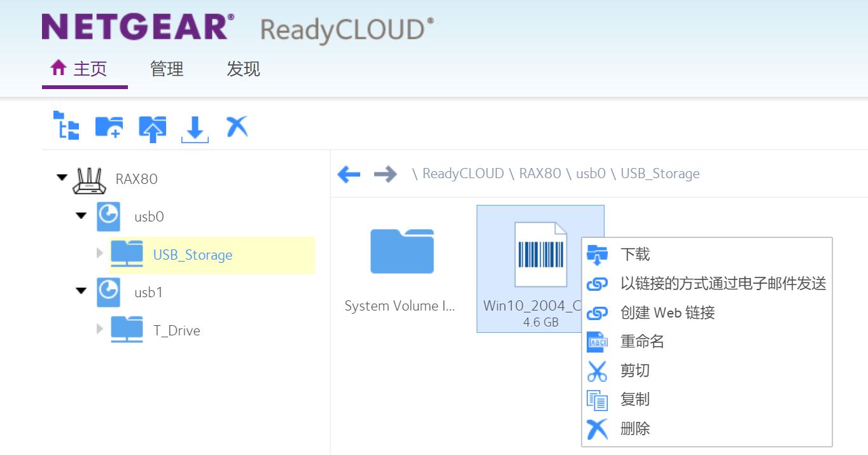The width and height of the screenshot is (868, 455).
Task: Click the delete X toolbar icon
Action: [x=237, y=127]
